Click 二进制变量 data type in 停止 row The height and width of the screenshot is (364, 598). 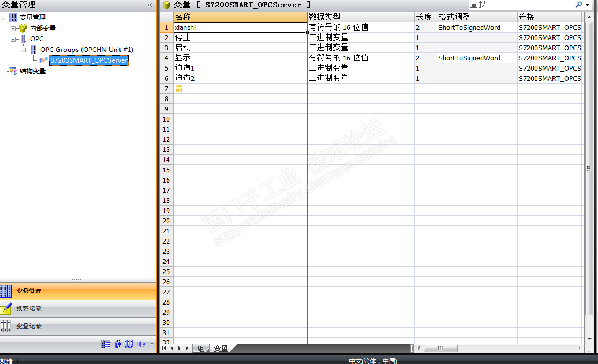pyautogui.click(x=361, y=37)
